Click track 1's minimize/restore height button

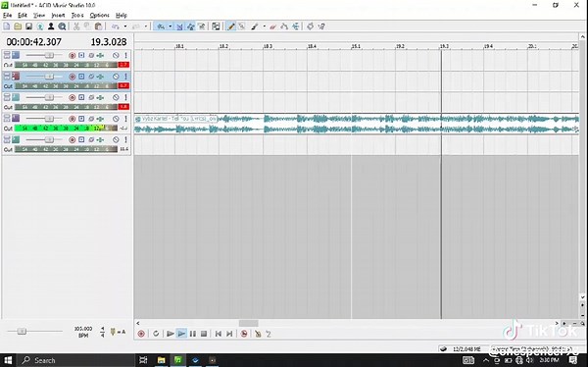(7, 55)
